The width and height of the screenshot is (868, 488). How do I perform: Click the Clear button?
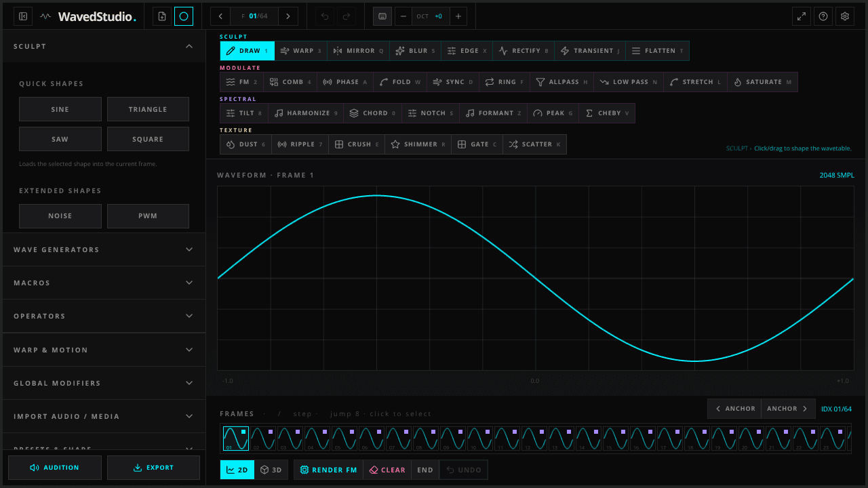(387, 470)
